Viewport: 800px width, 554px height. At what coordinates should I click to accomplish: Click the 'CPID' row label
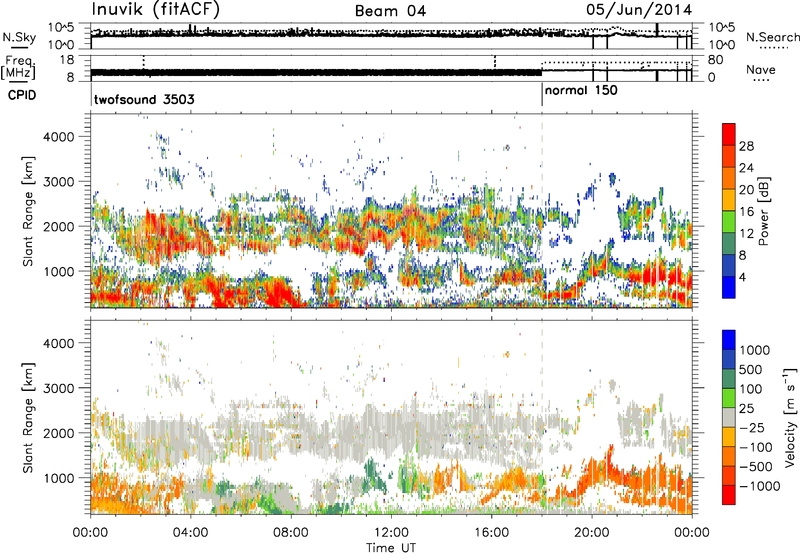(x=22, y=95)
